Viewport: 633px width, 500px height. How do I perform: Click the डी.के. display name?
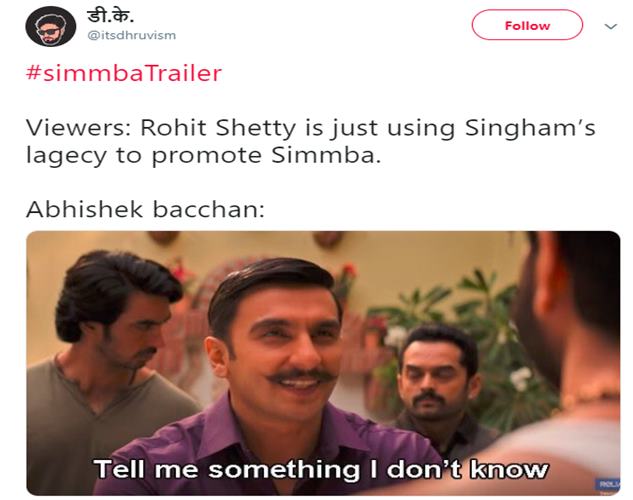(x=110, y=16)
